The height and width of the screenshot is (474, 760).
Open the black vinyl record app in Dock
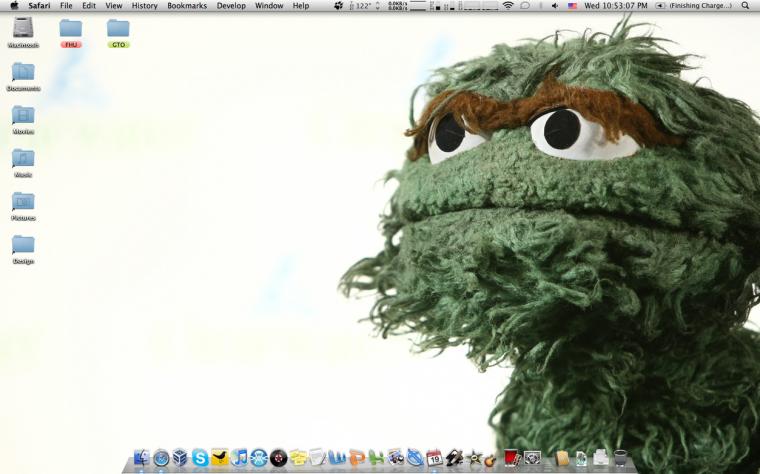pyautogui.click(x=278, y=458)
